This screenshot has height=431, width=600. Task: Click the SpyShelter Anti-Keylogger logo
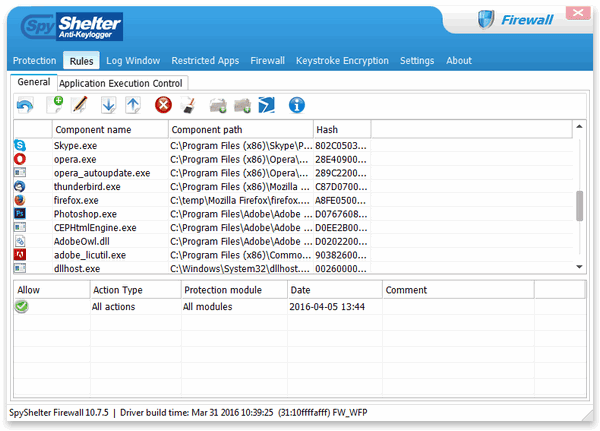(72, 26)
